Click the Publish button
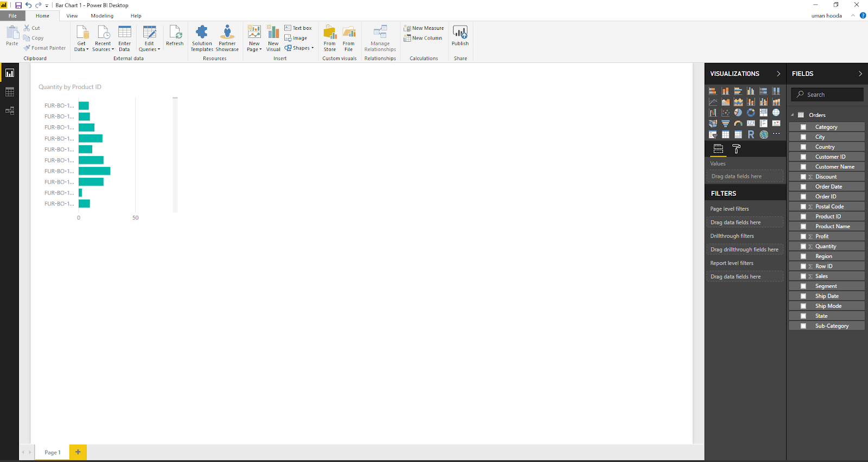 point(460,35)
